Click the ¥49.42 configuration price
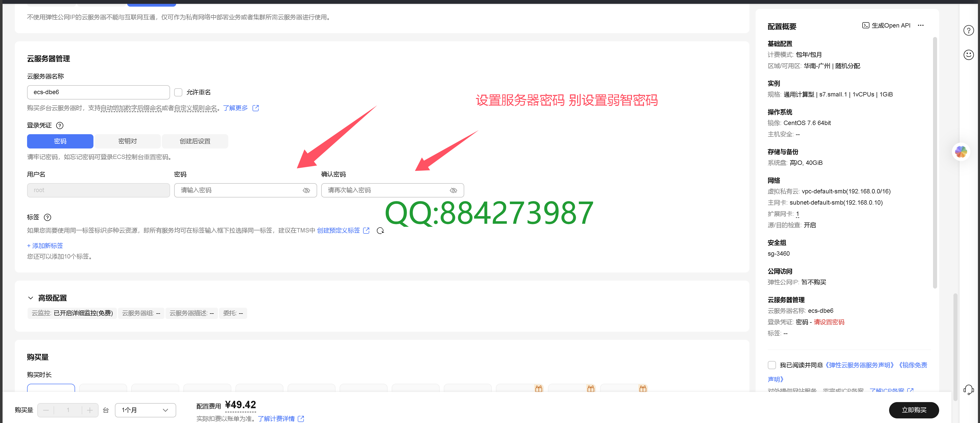Viewport: 980px width, 423px height. (x=241, y=405)
